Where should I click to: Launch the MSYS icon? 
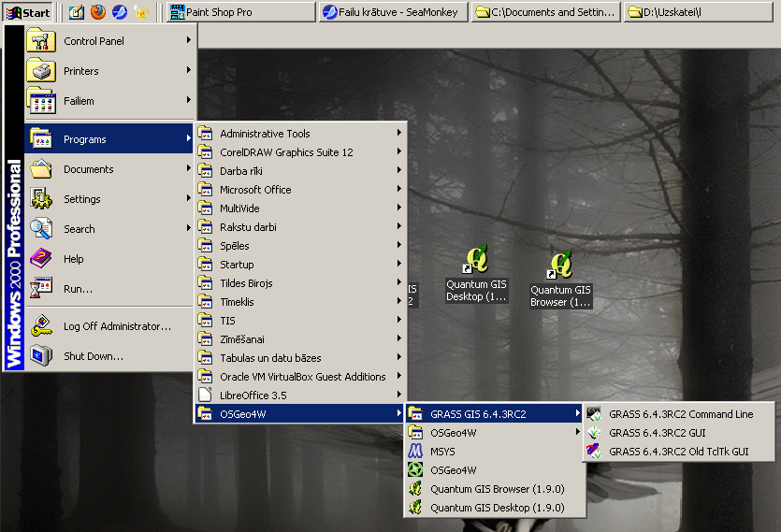point(415,452)
